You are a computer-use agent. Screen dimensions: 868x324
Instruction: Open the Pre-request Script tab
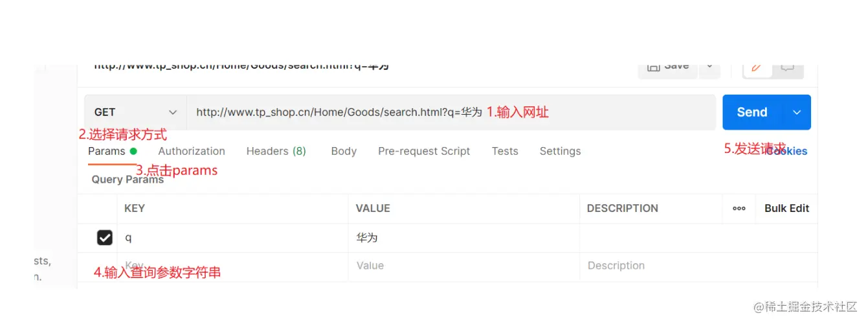[424, 151]
